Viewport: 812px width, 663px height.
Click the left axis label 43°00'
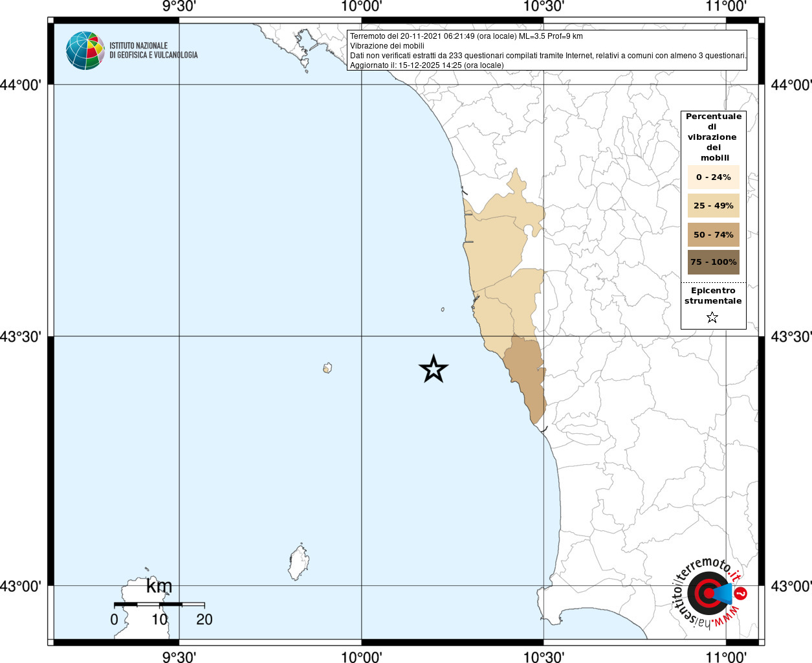pyautogui.click(x=21, y=586)
